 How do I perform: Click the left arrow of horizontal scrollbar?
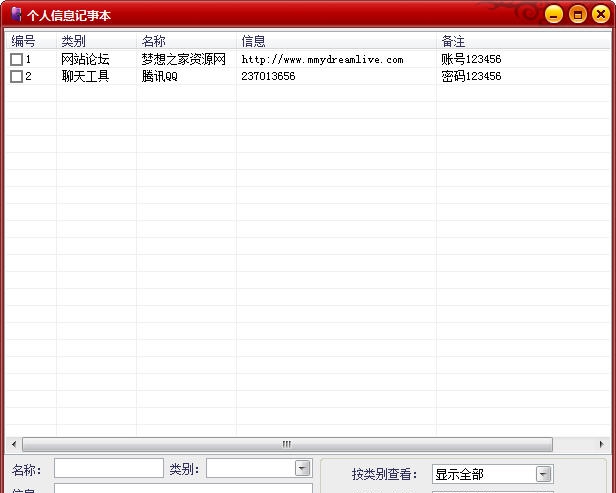(14, 444)
